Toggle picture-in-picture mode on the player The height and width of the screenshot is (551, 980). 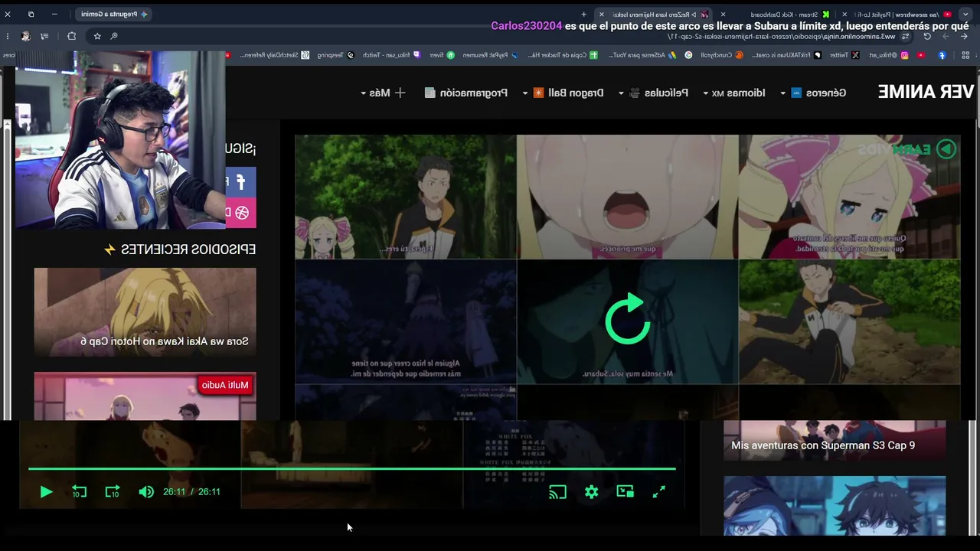click(625, 492)
